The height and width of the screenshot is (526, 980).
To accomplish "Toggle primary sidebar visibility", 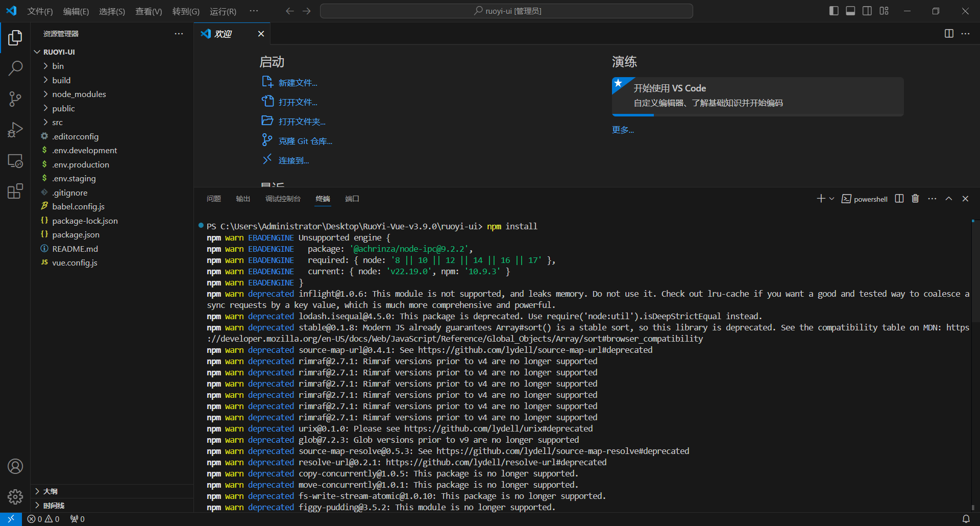I will click(x=834, y=11).
